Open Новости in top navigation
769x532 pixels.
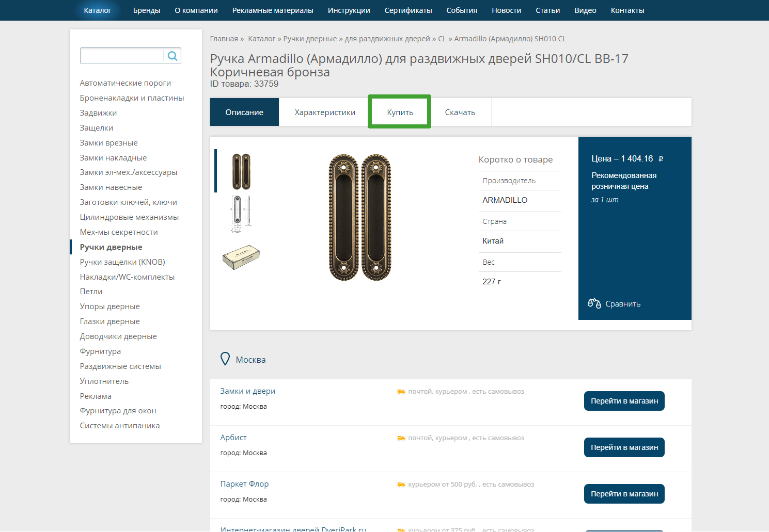coord(507,10)
